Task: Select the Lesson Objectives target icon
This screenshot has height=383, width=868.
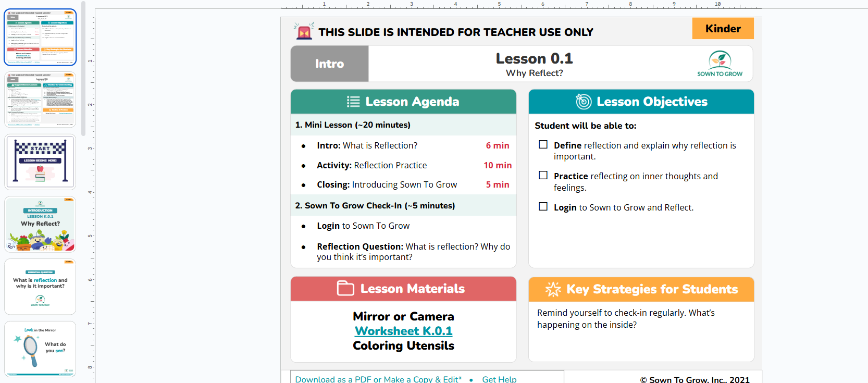Action: pyautogui.click(x=583, y=102)
